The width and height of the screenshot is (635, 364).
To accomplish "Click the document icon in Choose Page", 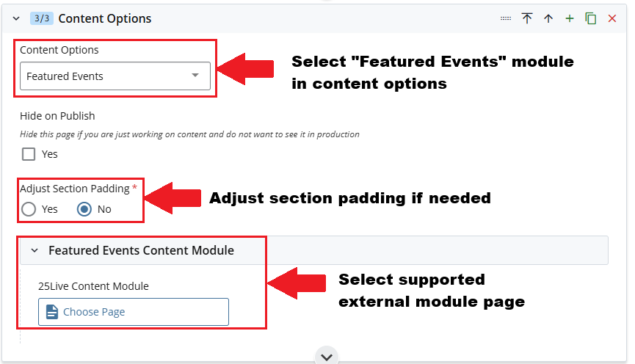I will pyautogui.click(x=52, y=312).
